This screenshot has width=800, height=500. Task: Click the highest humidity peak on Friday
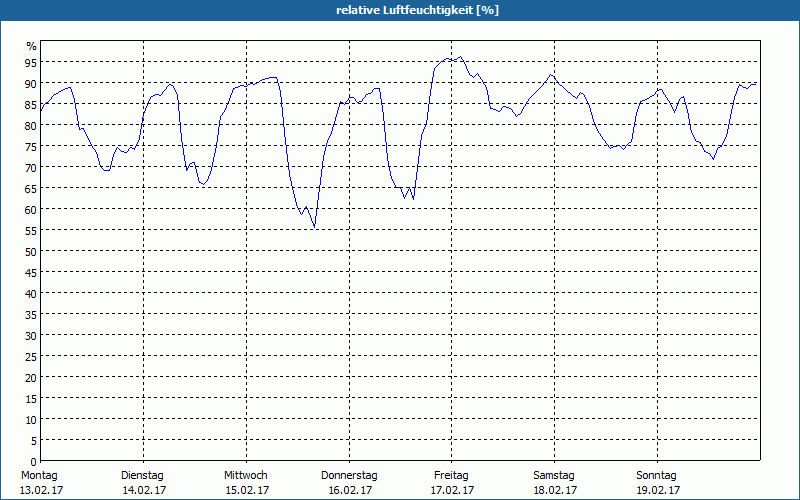coord(460,57)
